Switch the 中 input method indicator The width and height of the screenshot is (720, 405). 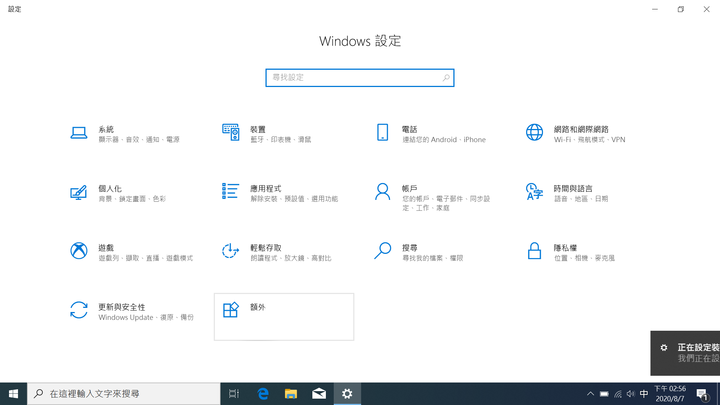point(644,394)
